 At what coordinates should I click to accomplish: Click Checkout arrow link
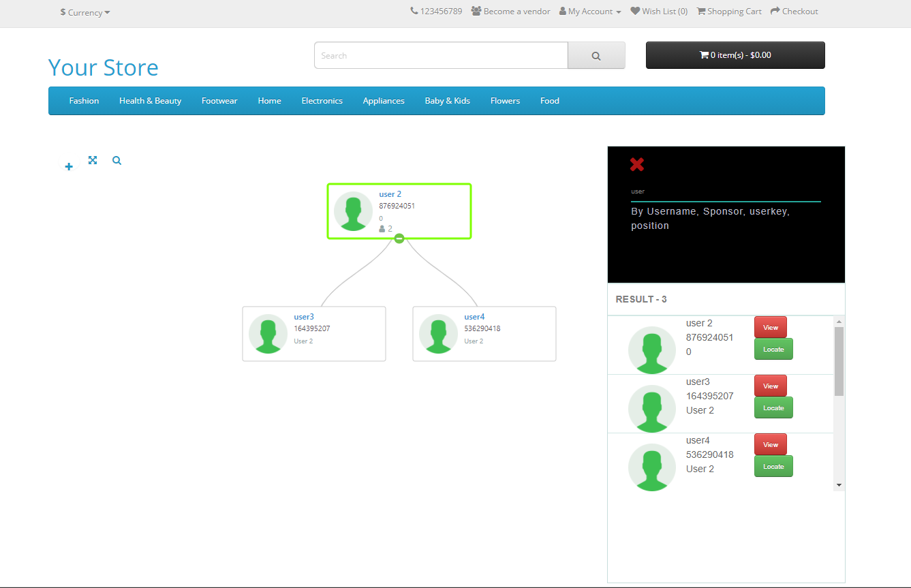click(794, 12)
